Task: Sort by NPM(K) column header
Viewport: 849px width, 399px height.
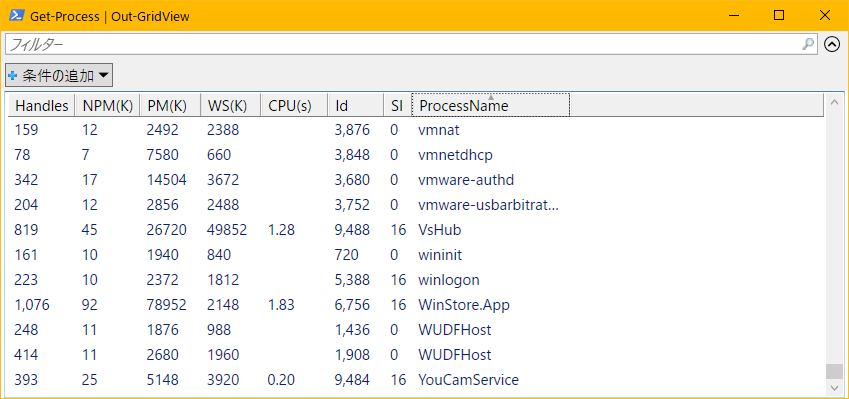Action: 107,106
